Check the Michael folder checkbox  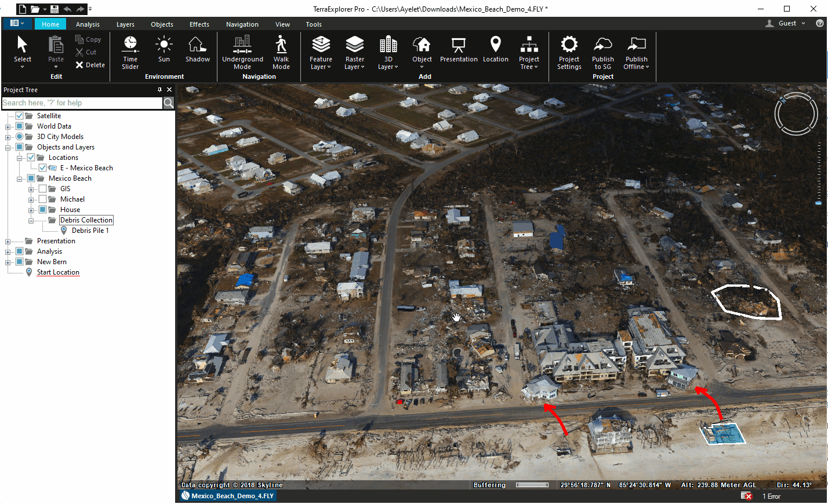(x=42, y=199)
